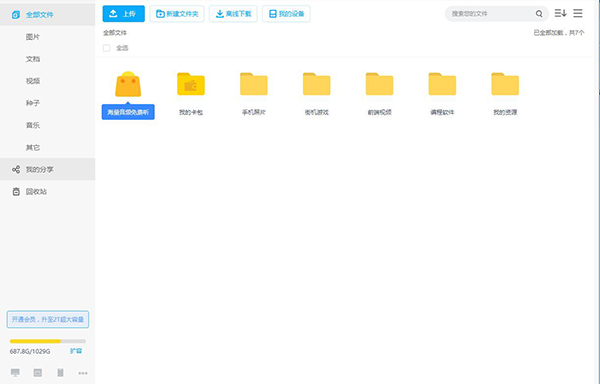Viewport: 600px width, 384px height.
Task: Click the 687.8G/1029G storage text
Action: [30, 351]
